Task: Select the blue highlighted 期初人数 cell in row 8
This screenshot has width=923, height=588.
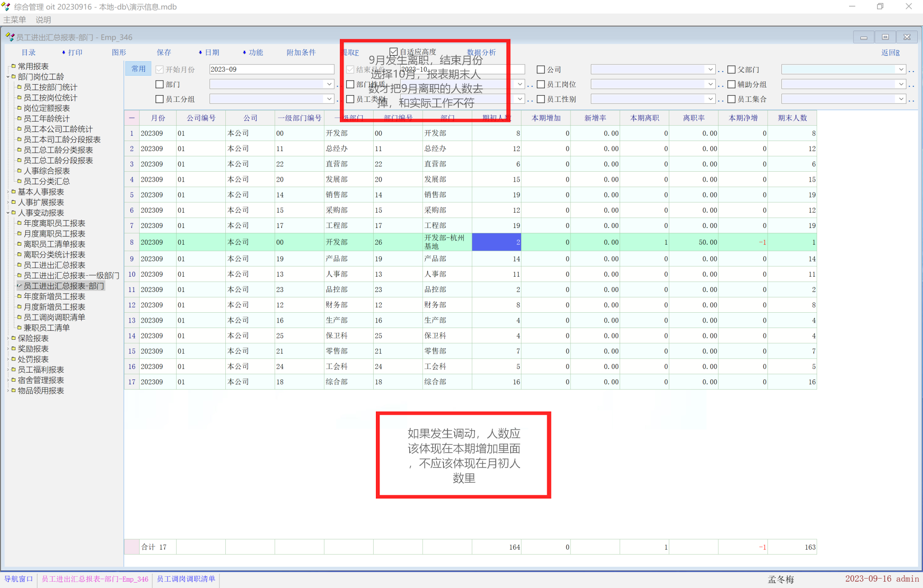Action: 496,242
